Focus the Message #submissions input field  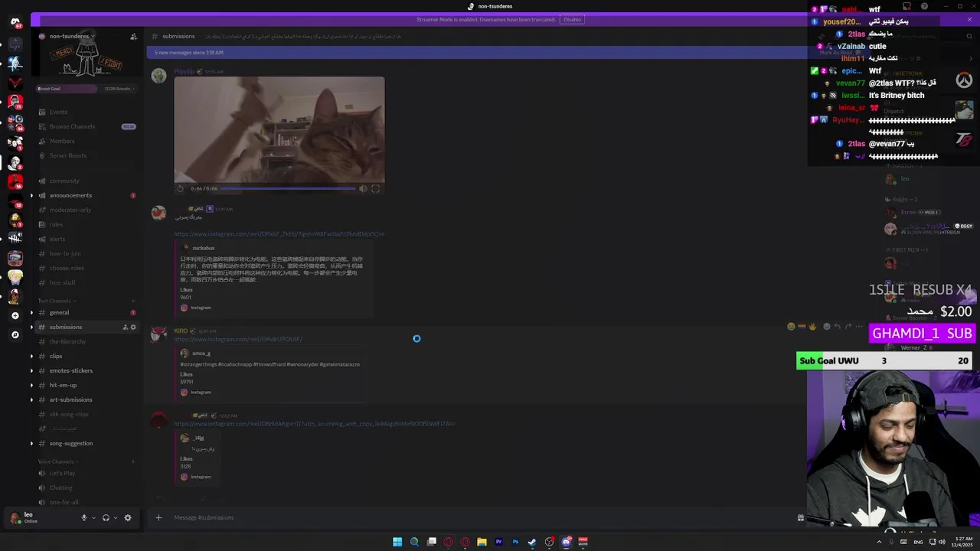481,517
